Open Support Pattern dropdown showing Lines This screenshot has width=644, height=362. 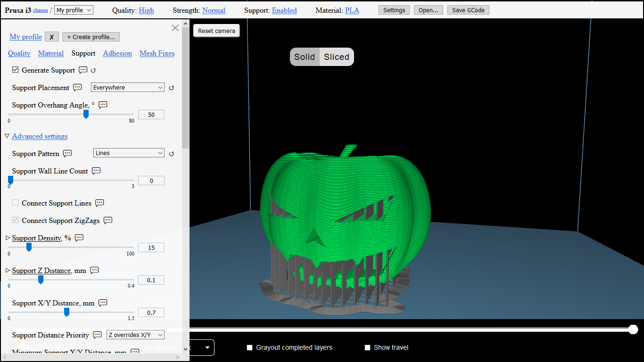(129, 153)
